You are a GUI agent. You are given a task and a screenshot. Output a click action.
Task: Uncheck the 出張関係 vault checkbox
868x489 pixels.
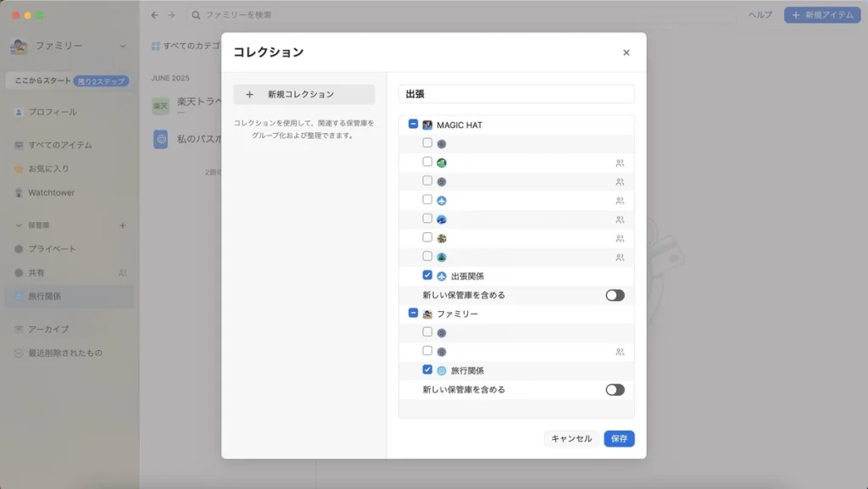[x=427, y=275]
